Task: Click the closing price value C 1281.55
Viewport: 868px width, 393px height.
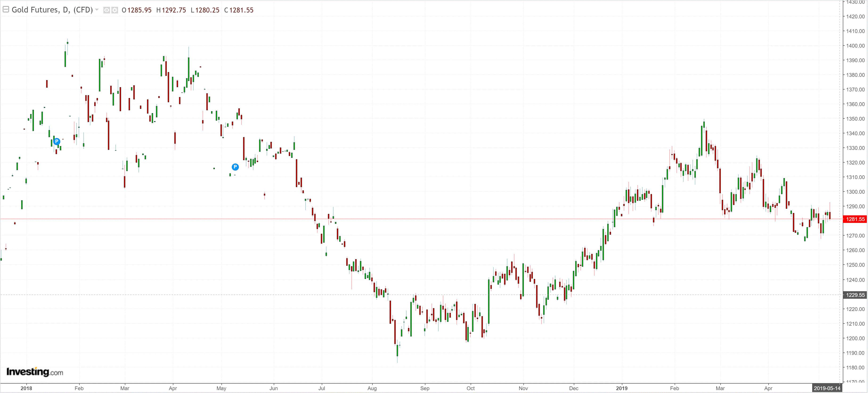Action: [x=239, y=10]
